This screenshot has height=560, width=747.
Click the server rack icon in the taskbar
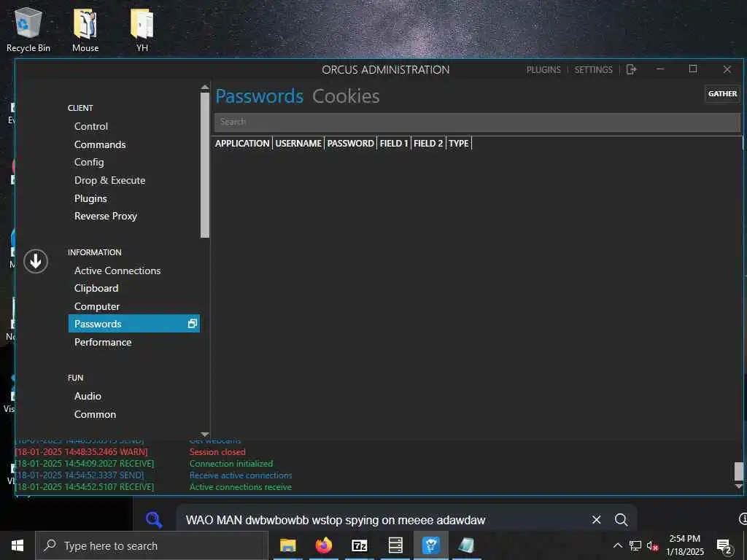point(395,545)
